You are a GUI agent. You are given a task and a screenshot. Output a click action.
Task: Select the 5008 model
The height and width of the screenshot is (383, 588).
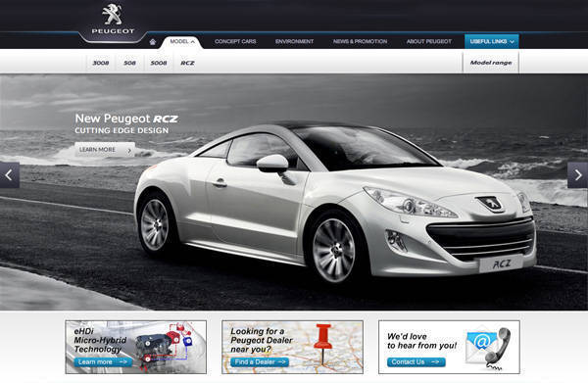[x=159, y=63]
